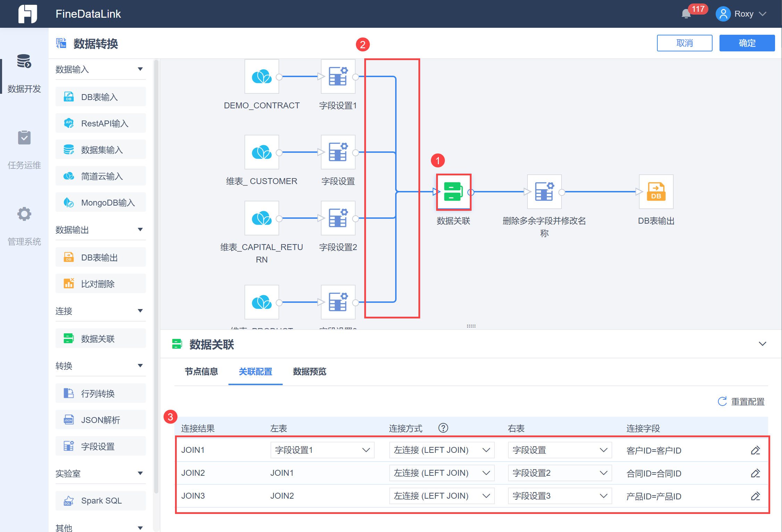Click the 删除多余字段并修改名称 node
782x532 pixels.
544,192
